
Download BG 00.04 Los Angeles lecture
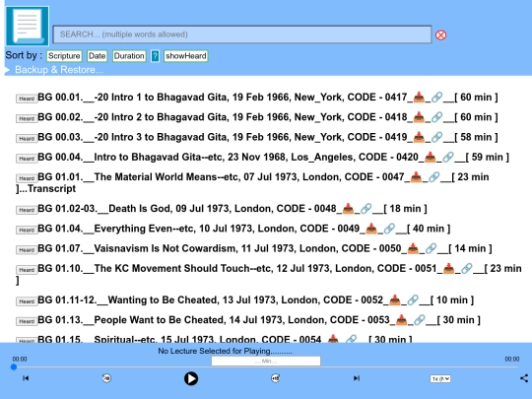pos(431,157)
